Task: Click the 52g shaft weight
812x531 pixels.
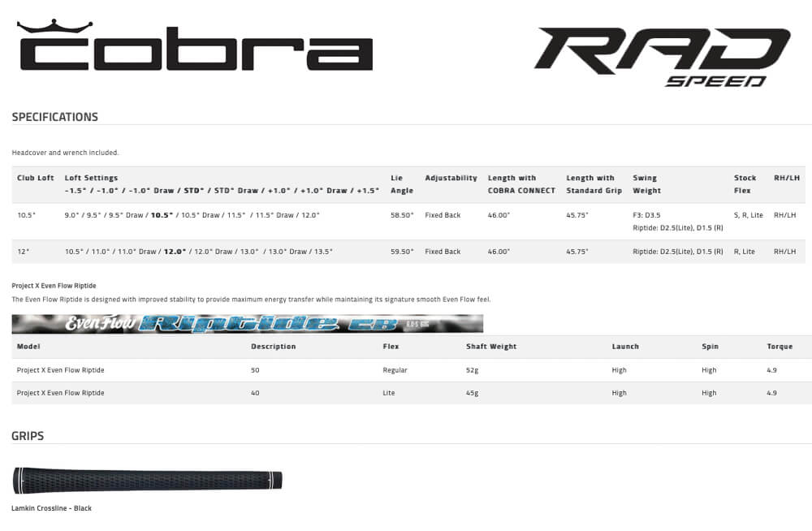Action: point(473,370)
